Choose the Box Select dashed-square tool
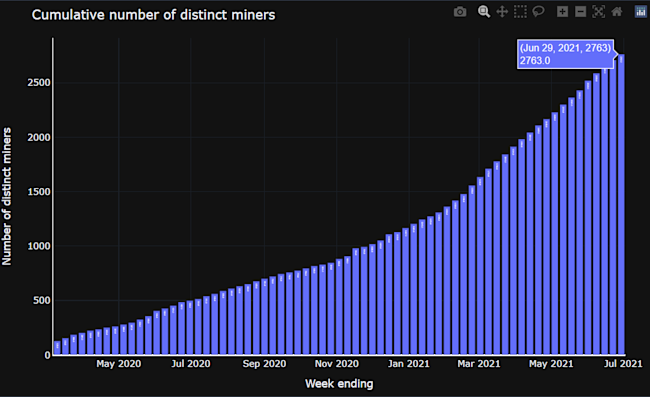This screenshot has height=397, width=650. (x=520, y=12)
